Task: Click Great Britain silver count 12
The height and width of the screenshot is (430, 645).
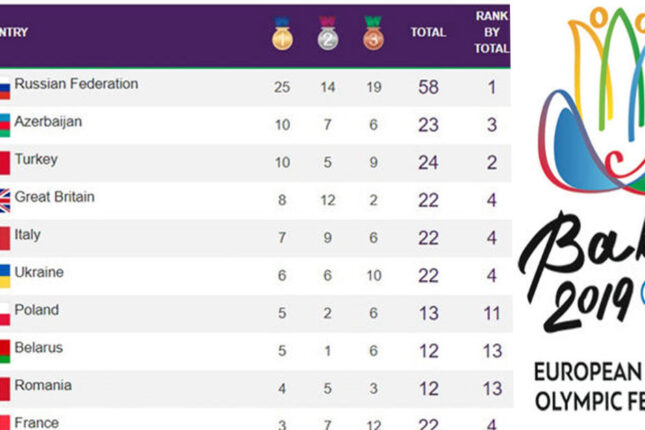Action: pyautogui.click(x=328, y=200)
